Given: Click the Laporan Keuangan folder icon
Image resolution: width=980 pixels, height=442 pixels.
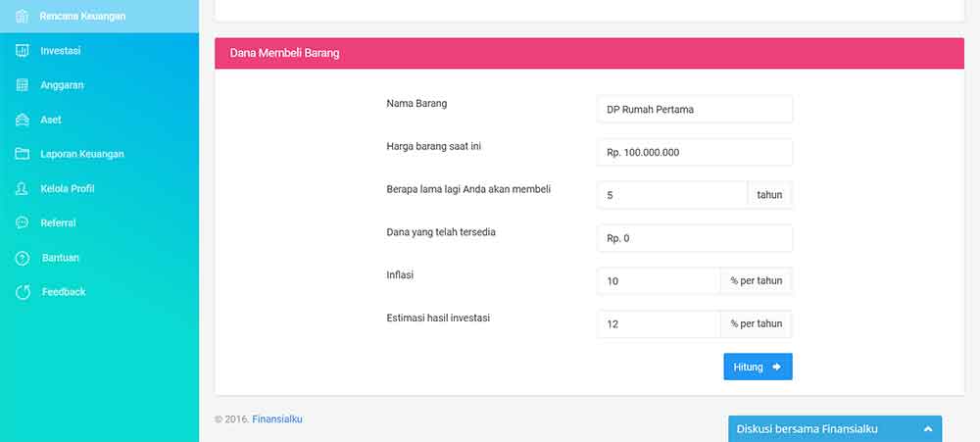Looking at the screenshot, I should (22, 154).
